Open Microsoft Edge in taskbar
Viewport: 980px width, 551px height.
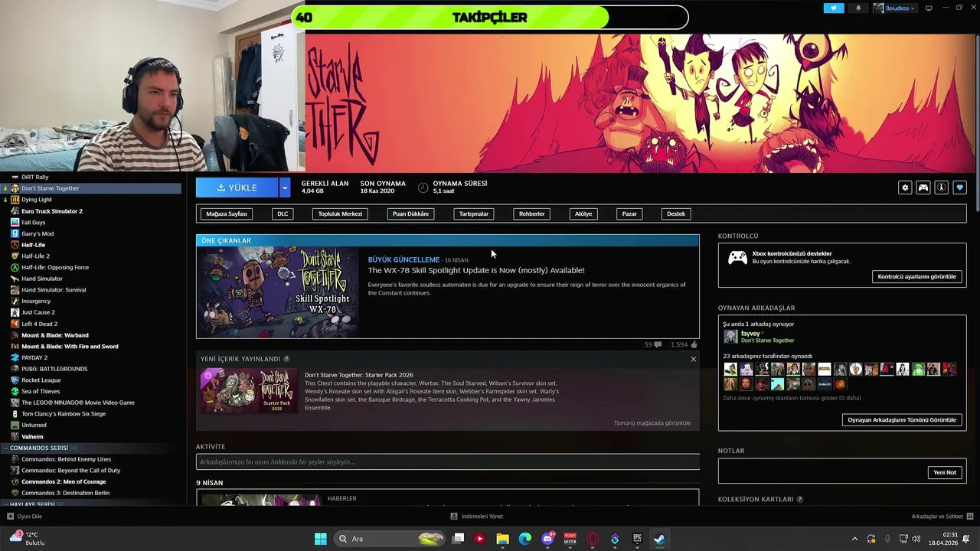click(525, 539)
